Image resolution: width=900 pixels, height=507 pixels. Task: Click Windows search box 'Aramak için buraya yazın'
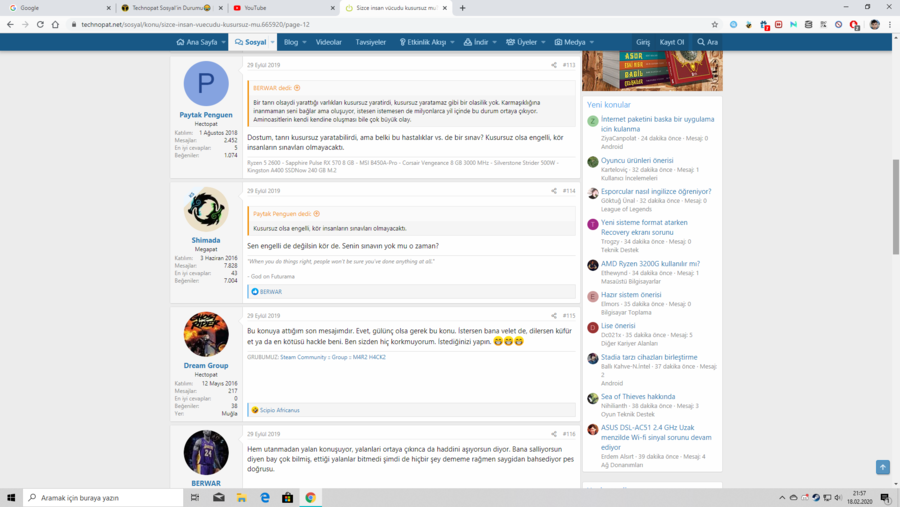point(103,498)
